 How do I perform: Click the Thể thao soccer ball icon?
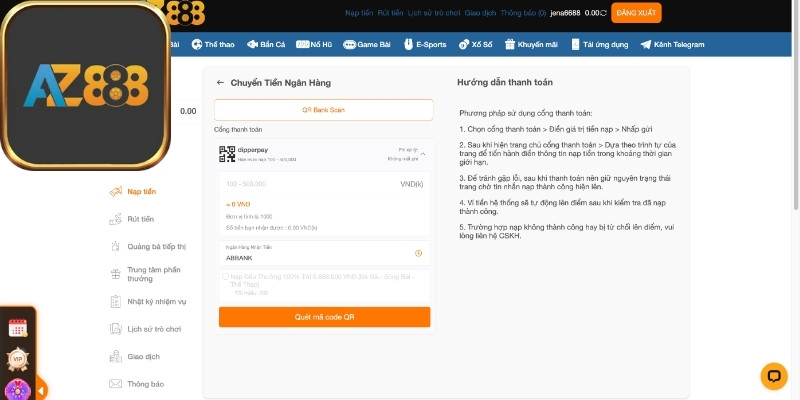tap(197, 44)
